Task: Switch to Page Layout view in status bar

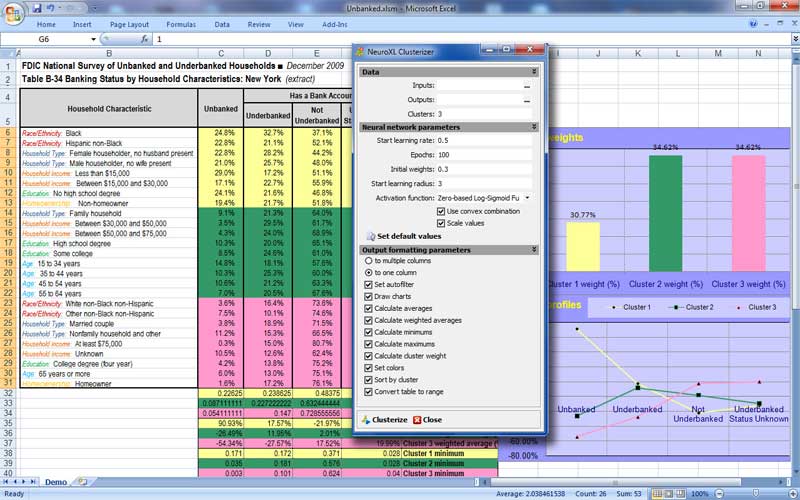Action: tap(670, 494)
